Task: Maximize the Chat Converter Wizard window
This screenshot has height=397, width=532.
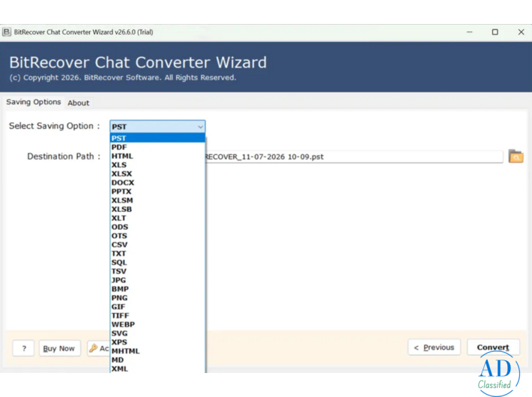Action: coord(495,32)
